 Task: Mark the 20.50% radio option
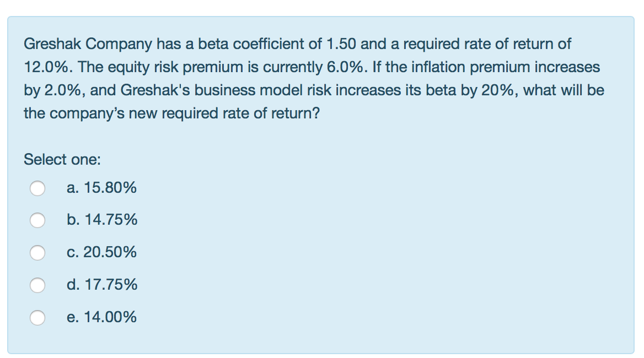pyautogui.click(x=37, y=253)
